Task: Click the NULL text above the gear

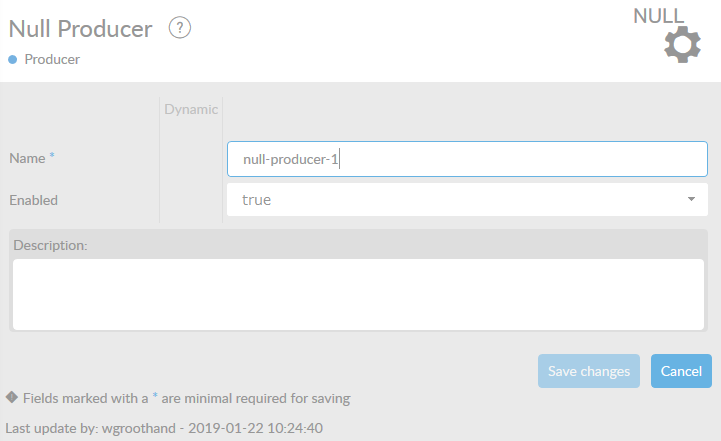Action: (659, 16)
